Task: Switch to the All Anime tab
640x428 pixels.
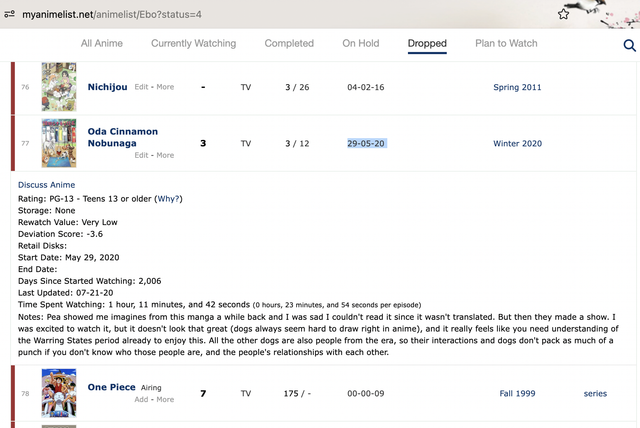Action: pos(101,44)
